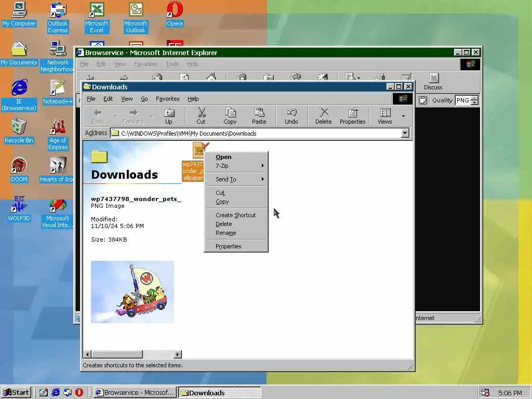Image resolution: width=532 pixels, height=399 pixels.
Task: Choose Properties in context menu
Action: tap(236, 246)
